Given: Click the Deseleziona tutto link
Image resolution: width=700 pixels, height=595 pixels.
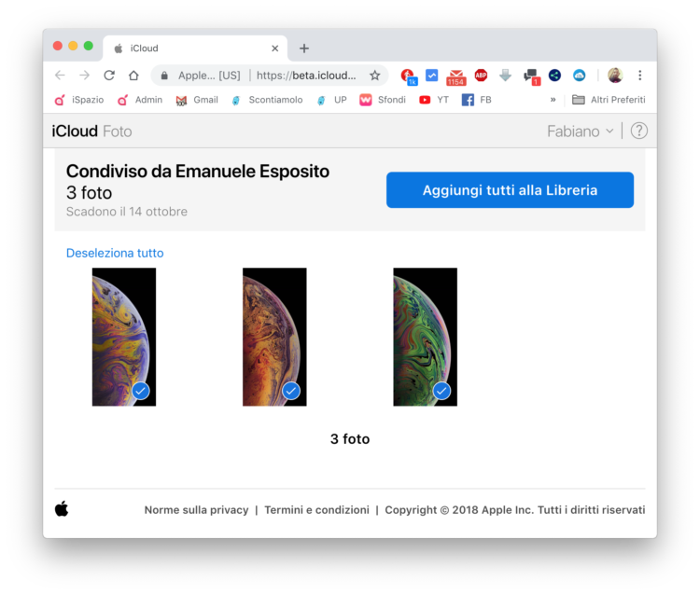Looking at the screenshot, I should [x=115, y=253].
